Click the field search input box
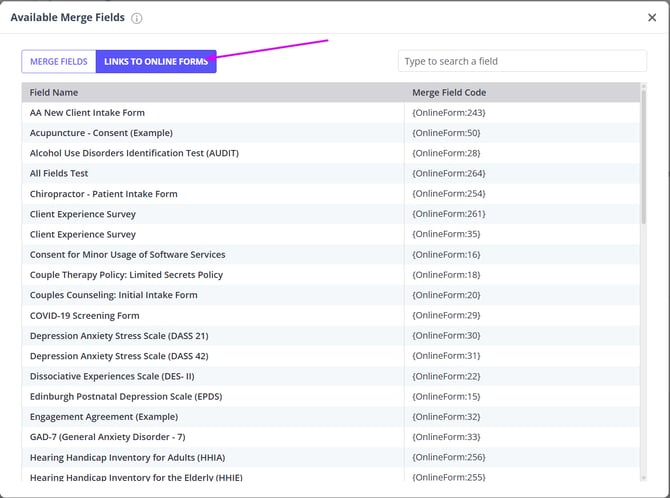 tap(522, 61)
